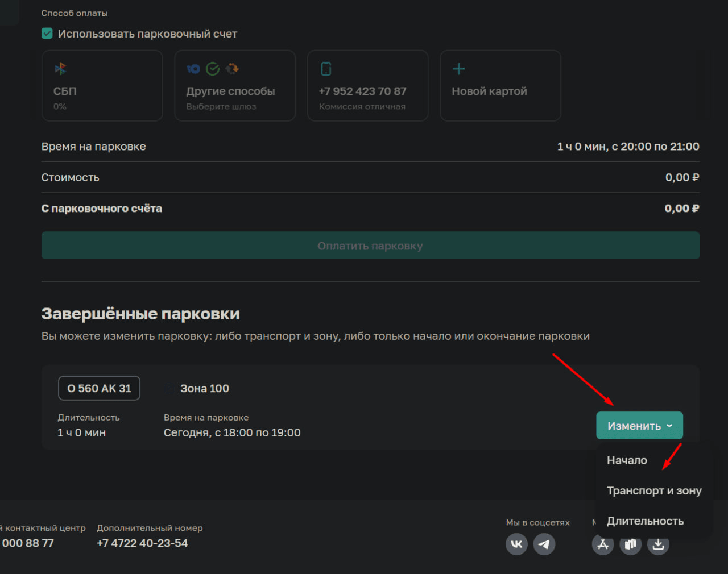Click the contact center number ending 000 88 77
Viewport: 728px width, 574px height.
point(27,543)
